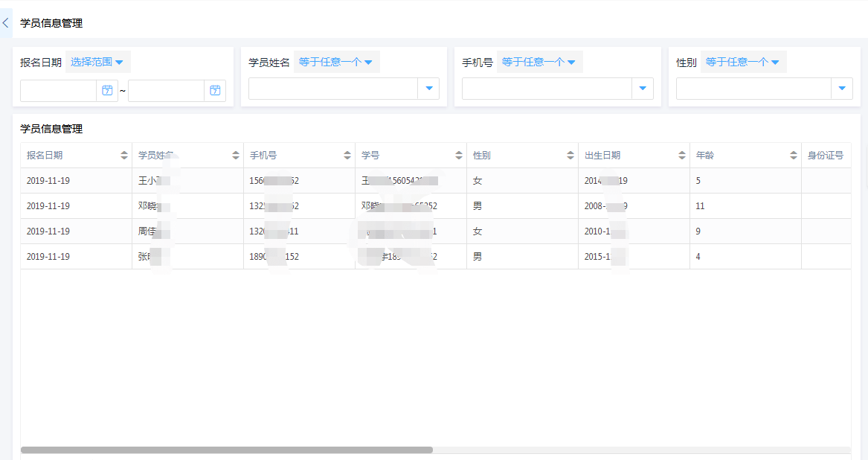Sort the 手机号 column ascending
This screenshot has width=868, height=460.
[x=347, y=155]
